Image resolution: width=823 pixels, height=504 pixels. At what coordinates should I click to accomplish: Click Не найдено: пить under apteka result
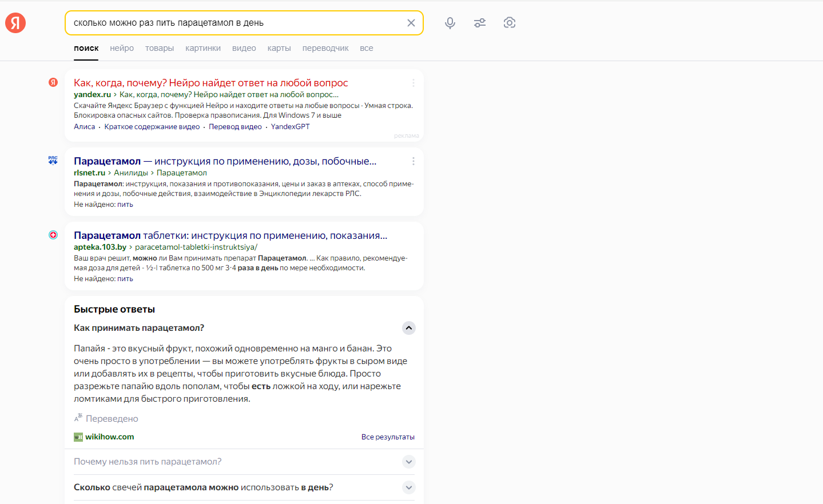tap(104, 279)
